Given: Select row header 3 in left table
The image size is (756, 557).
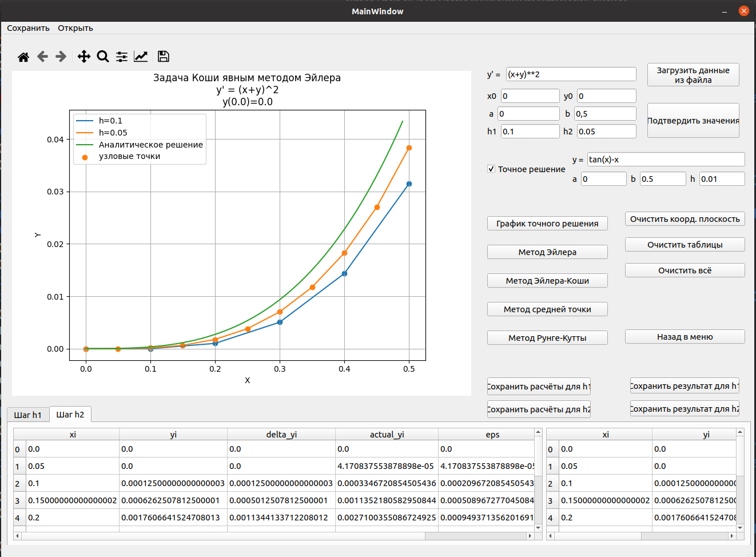Looking at the screenshot, I should 19,500.
